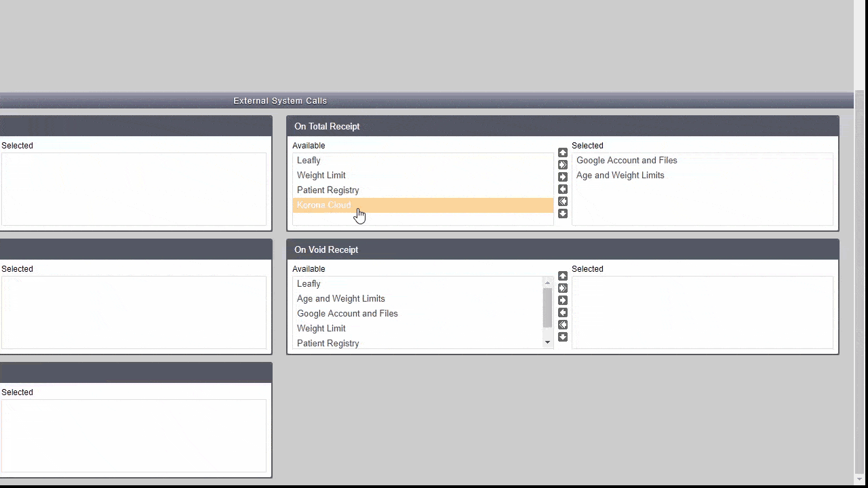Screen dimensions: 868x488
Task: Click External System Calls section header
Action: [427, 100]
